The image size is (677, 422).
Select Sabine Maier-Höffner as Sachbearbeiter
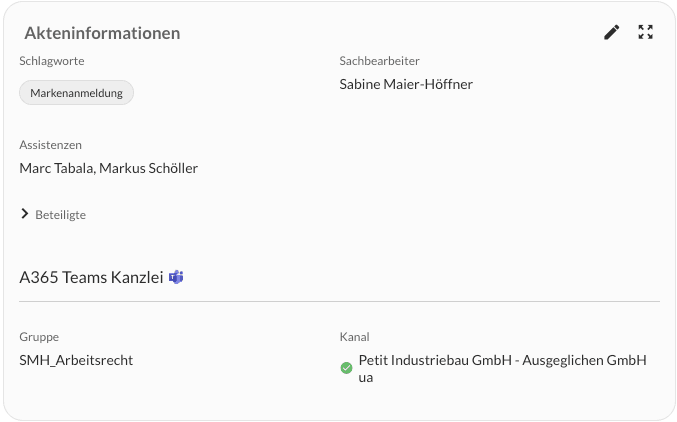(x=406, y=84)
